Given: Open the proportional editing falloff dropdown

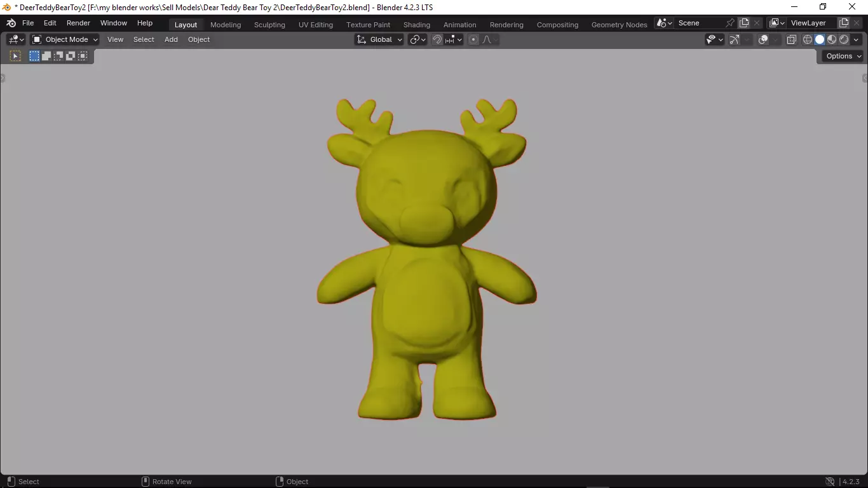Looking at the screenshot, I should (489, 39).
